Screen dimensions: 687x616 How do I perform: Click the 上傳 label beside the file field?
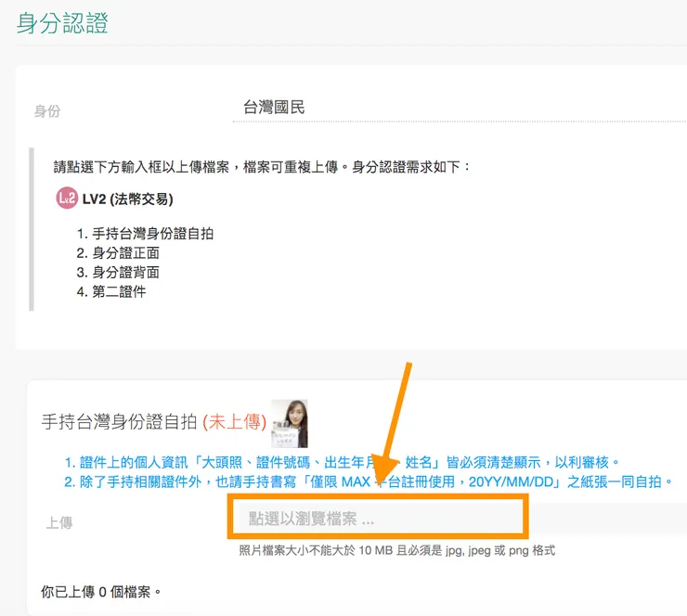(59, 522)
